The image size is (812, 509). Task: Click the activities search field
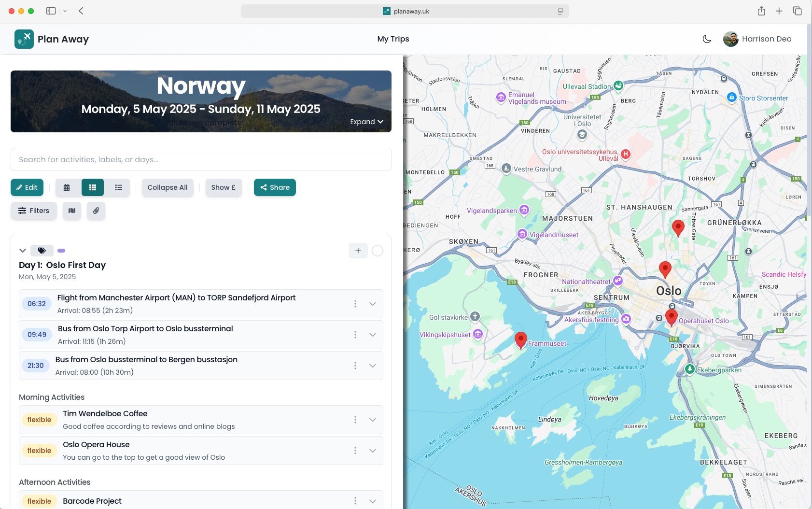[x=201, y=159]
